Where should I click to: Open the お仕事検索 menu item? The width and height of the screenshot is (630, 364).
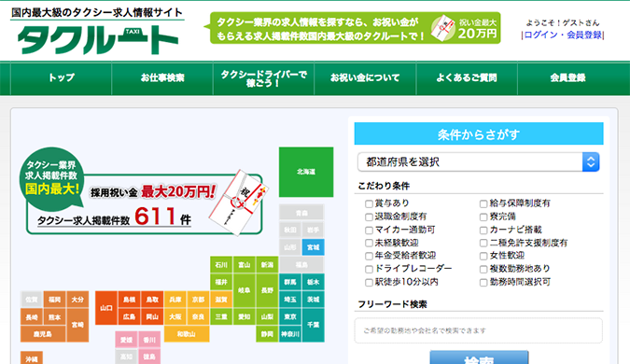162,78
